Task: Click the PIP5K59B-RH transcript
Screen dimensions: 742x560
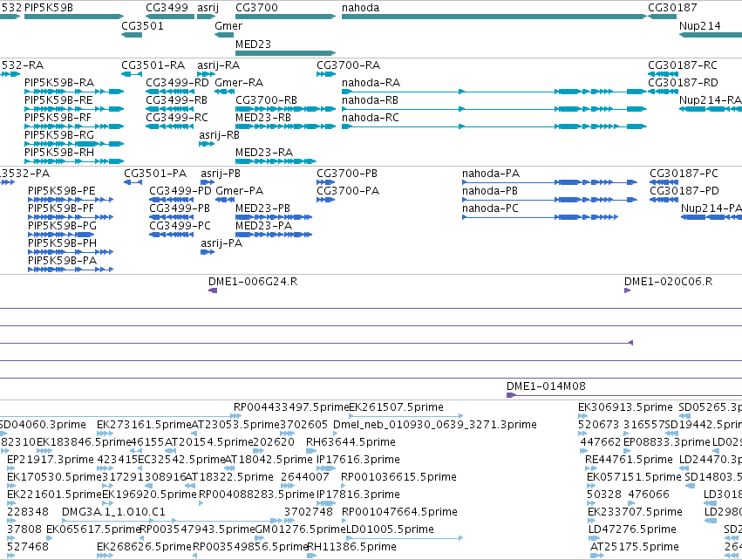Action: (x=74, y=161)
